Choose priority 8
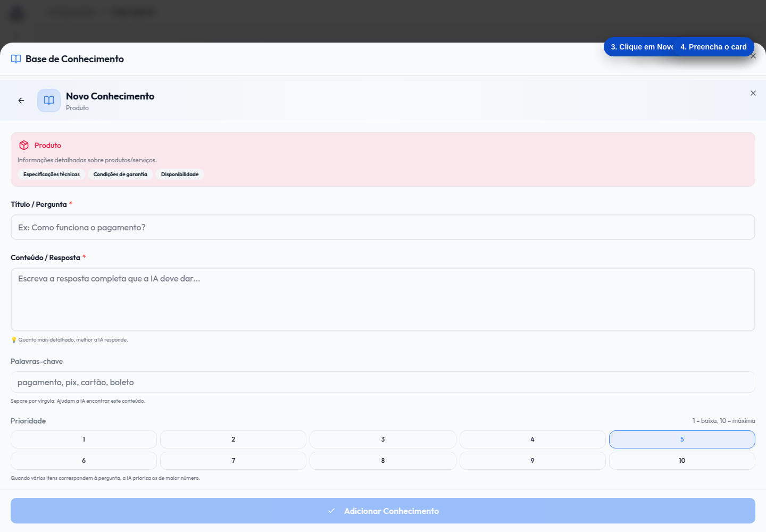Viewport: 766px width, 532px height. click(383, 461)
